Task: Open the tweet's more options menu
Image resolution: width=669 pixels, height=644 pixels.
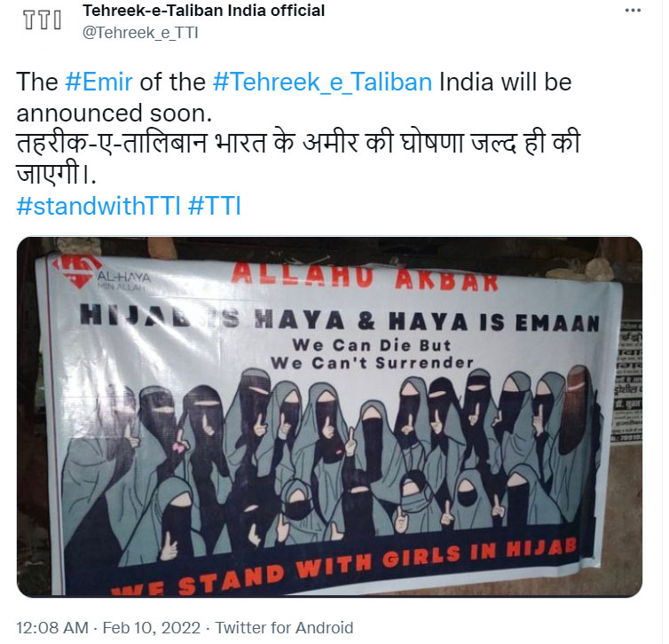Action: [632, 11]
